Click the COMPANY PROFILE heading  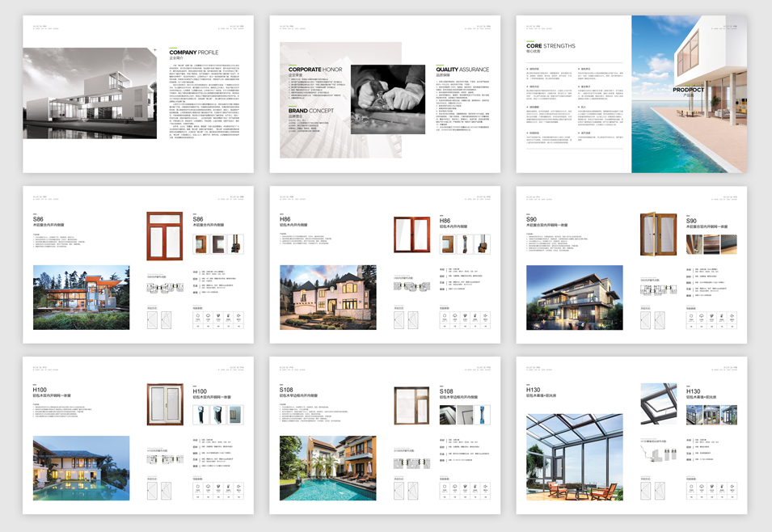coord(193,53)
